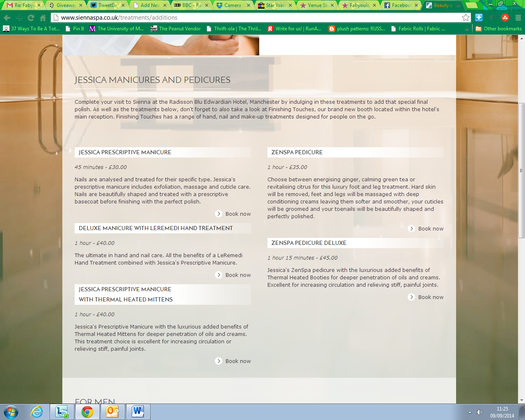Reload the Sienna Spa page
Screen dimensions: 525x420
pyautogui.click(x=31, y=18)
